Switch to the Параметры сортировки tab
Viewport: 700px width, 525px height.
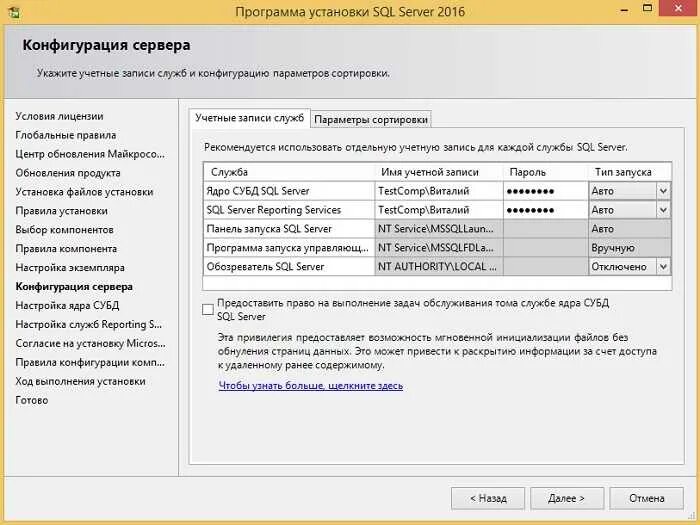(371, 119)
